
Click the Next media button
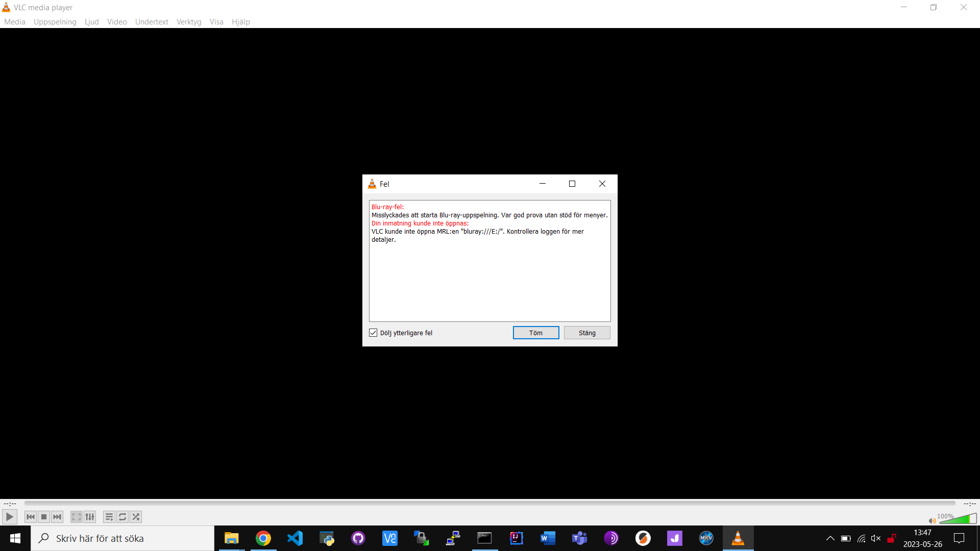(57, 517)
